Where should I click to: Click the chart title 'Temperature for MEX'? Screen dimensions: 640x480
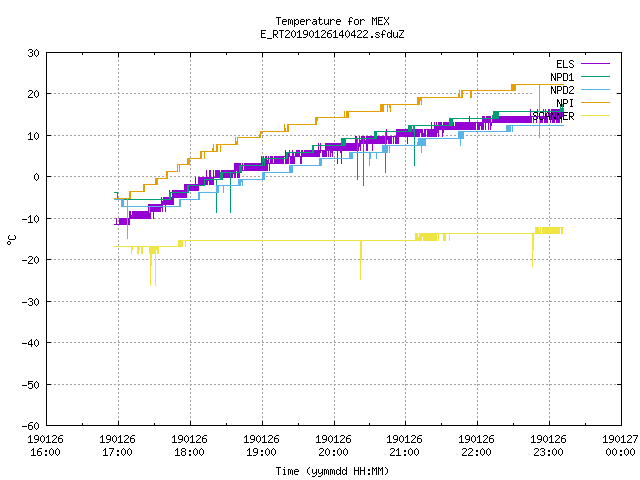click(x=332, y=21)
